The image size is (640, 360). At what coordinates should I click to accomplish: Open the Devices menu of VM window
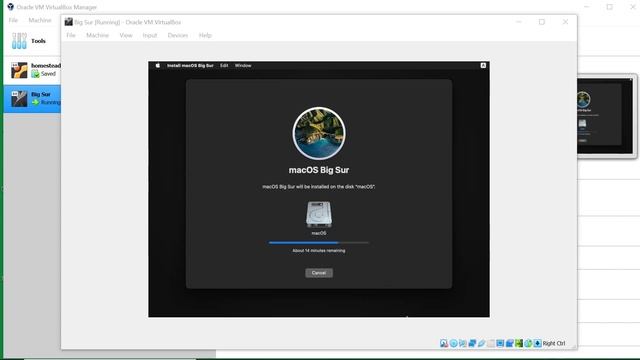click(178, 35)
